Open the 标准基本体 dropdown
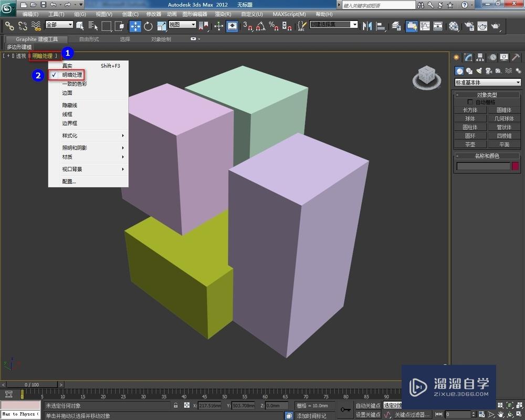Image resolution: width=525 pixels, height=420 pixels. [488, 82]
